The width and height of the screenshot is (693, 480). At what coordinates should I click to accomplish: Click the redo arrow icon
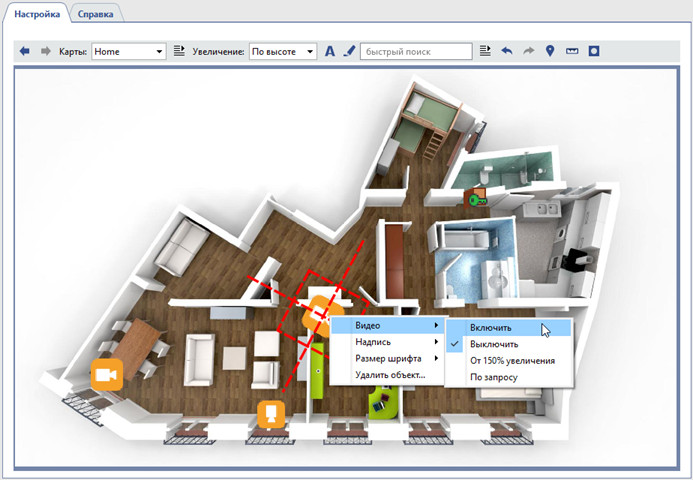(528, 51)
